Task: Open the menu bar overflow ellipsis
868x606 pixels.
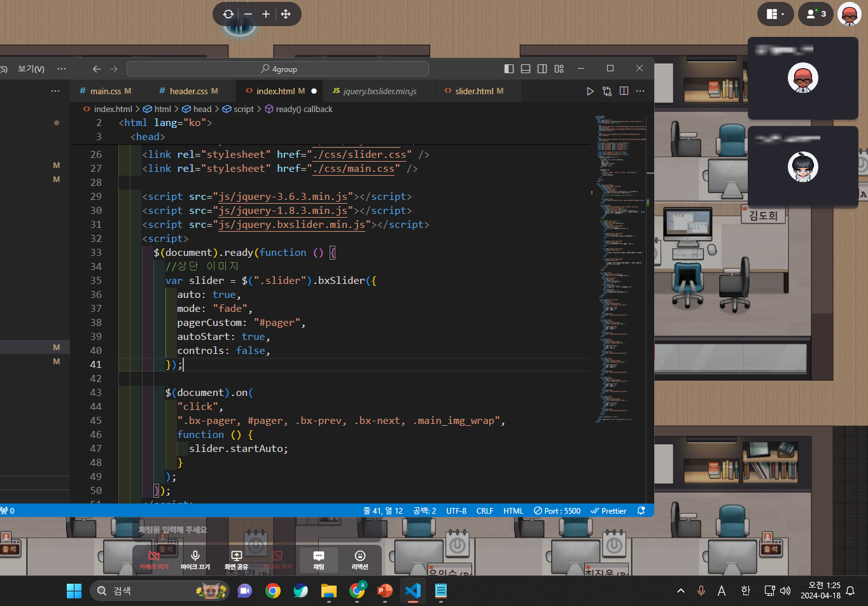Action: pos(62,69)
